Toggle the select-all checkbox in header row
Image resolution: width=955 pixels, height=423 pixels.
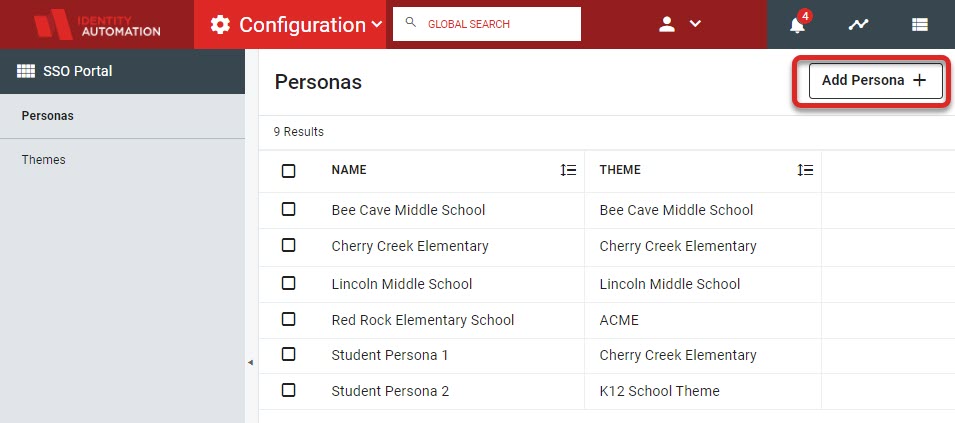click(289, 171)
